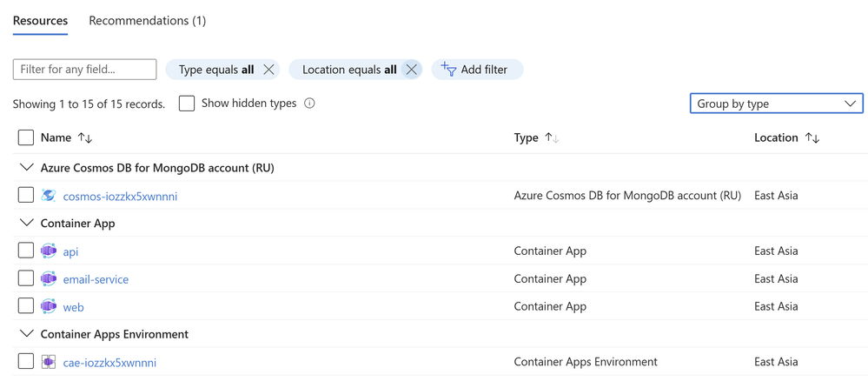The height and width of the screenshot is (388, 868).
Task: Click the email-service container app icon
Action: click(x=49, y=279)
